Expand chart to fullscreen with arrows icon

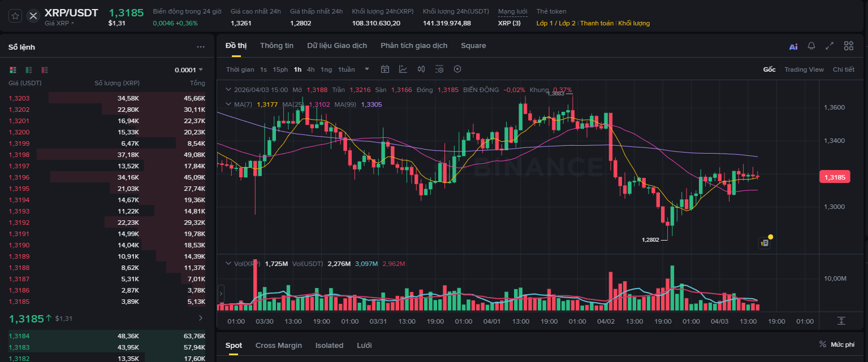tap(830, 46)
